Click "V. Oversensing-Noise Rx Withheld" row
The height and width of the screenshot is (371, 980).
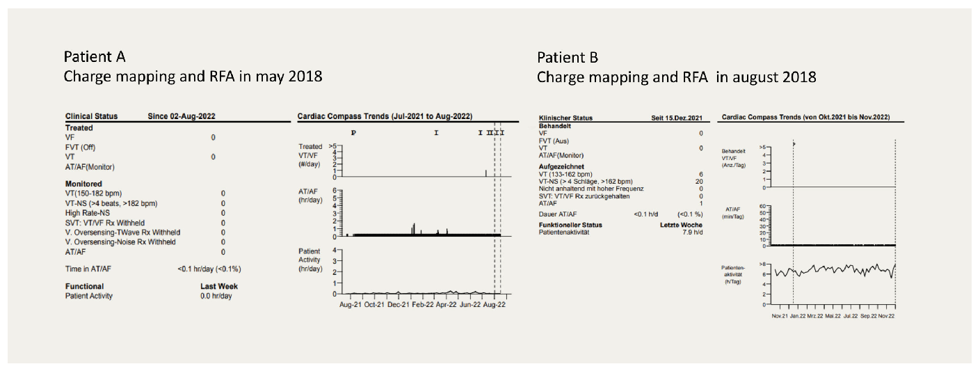coord(120,242)
